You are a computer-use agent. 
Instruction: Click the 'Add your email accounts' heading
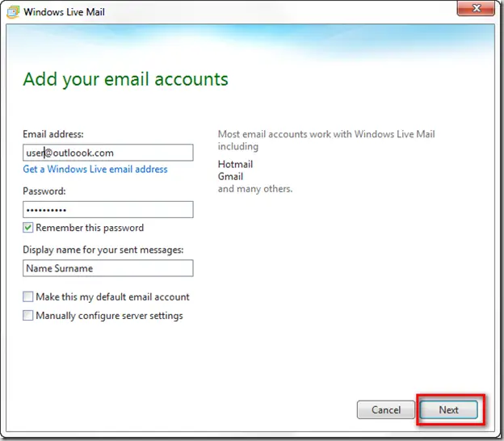[125, 79]
